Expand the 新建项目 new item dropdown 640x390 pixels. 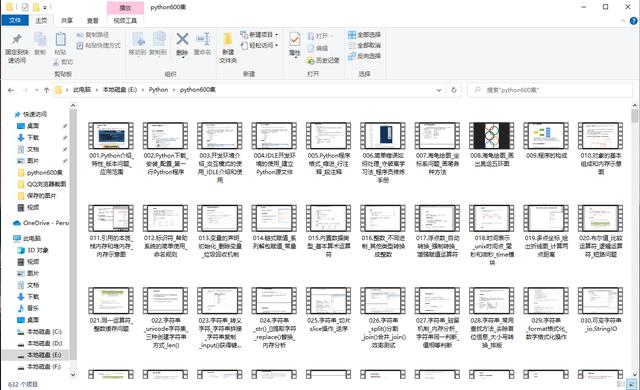pyautogui.click(x=277, y=35)
